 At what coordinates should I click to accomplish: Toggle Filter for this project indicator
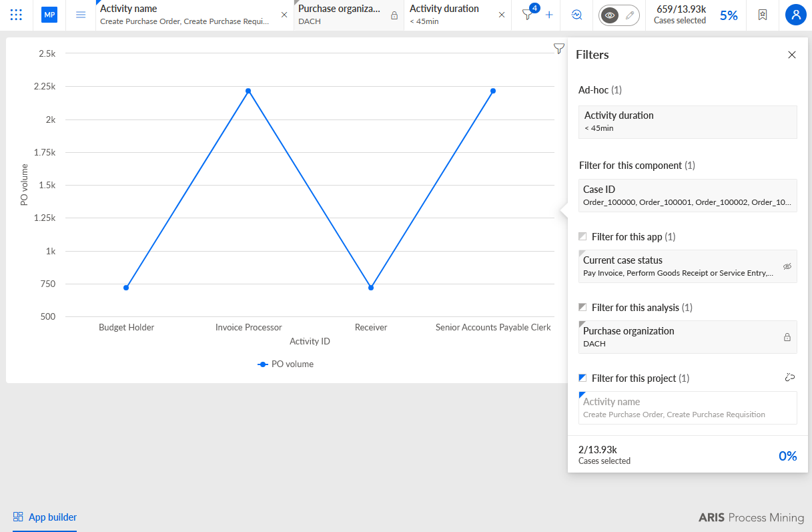(x=582, y=378)
